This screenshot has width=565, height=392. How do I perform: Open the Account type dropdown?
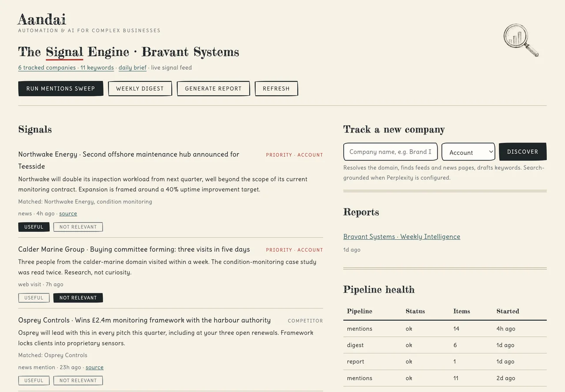click(468, 152)
